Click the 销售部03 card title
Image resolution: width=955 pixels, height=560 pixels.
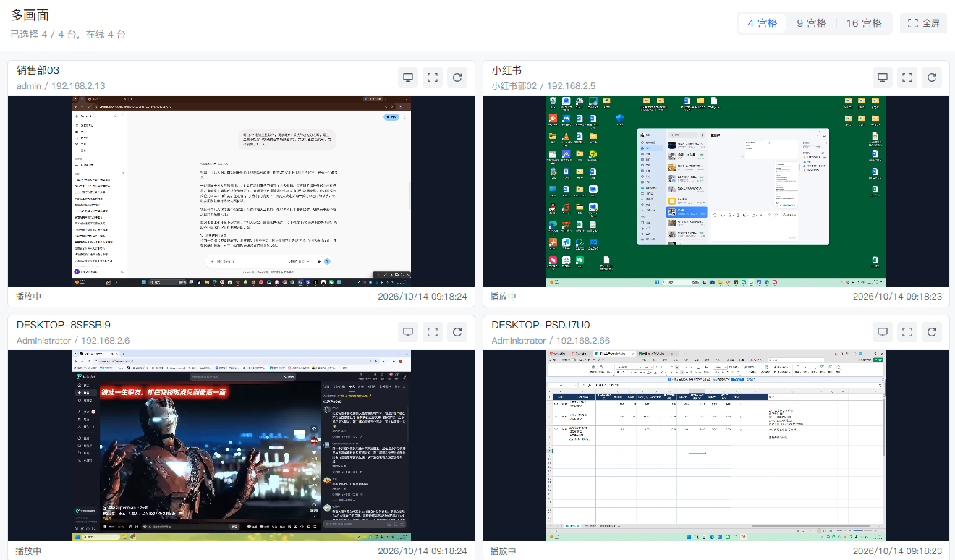38,70
